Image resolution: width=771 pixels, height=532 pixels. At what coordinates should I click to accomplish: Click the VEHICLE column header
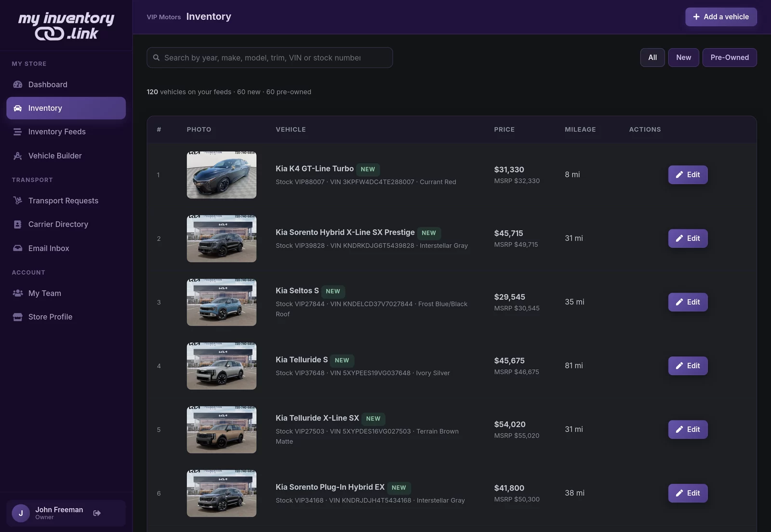tap(291, 130)
